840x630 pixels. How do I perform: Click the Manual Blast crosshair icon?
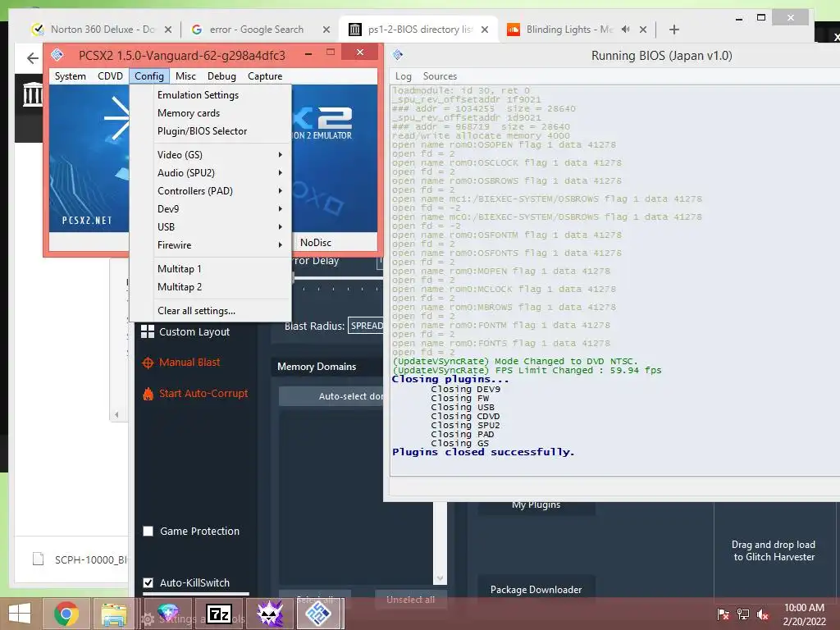148,363
